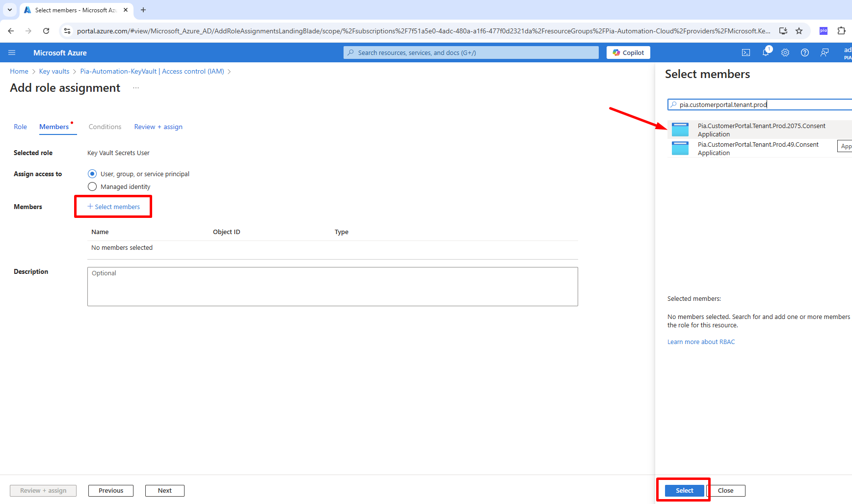Click the search icon in the members search box
The image size is (852, 504).
coord(674,105)
